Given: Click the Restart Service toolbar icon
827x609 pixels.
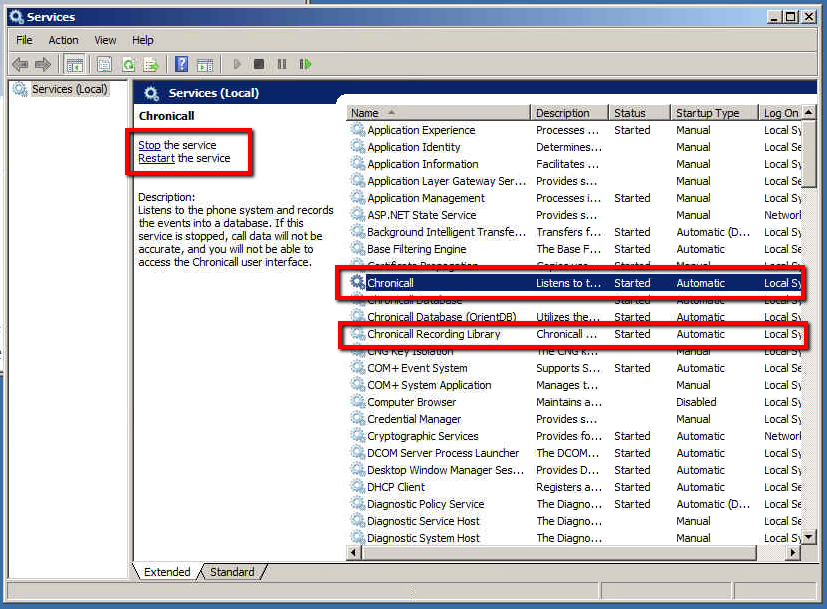Looking at the screenshot, I should (x=305, y=64).
